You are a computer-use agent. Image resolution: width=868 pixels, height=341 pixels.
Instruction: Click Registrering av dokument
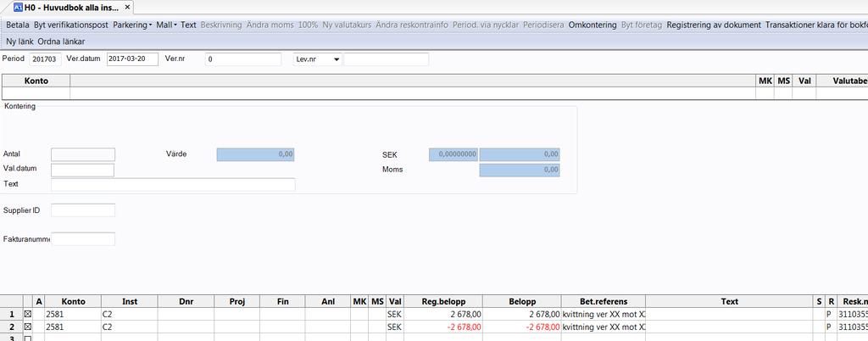(714, 25)
